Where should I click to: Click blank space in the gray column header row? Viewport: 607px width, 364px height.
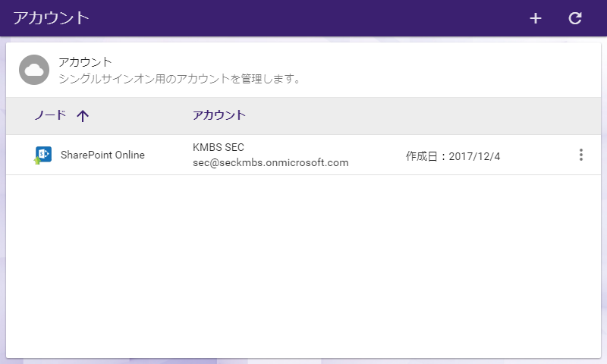tap(417, 116)
